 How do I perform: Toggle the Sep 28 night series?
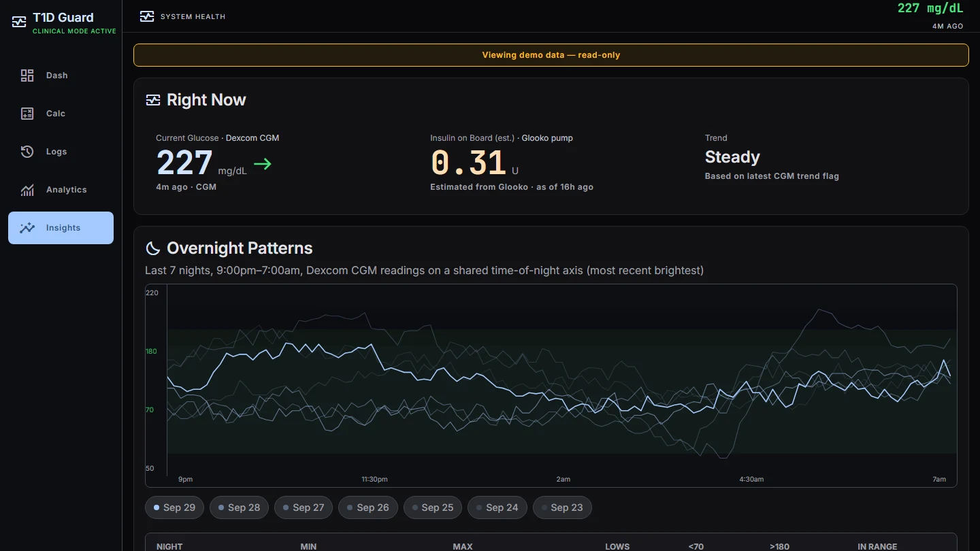(239, 507)
